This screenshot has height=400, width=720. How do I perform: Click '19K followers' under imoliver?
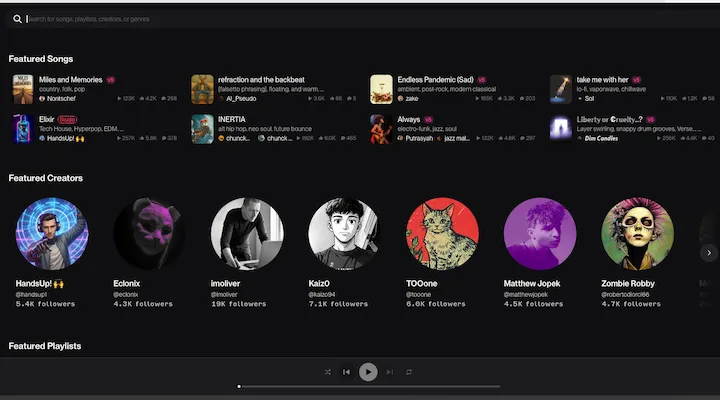tap(238, 304)
